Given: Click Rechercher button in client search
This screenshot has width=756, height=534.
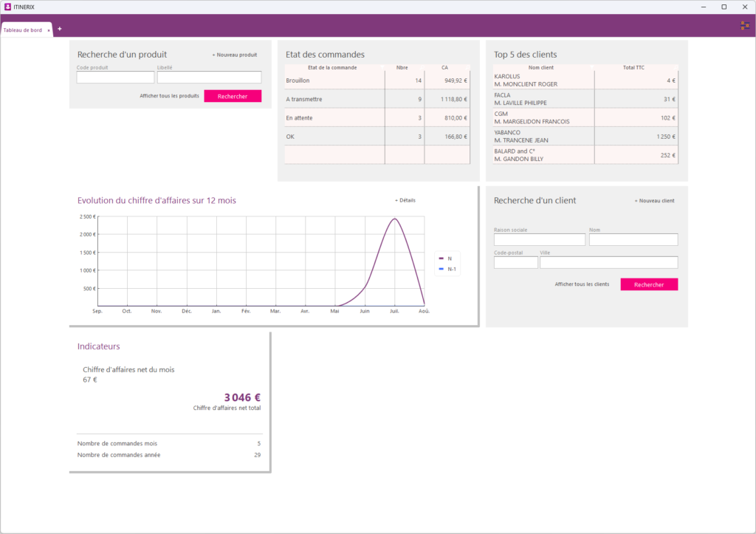Looking at the screenshot, I should point(649,284).
